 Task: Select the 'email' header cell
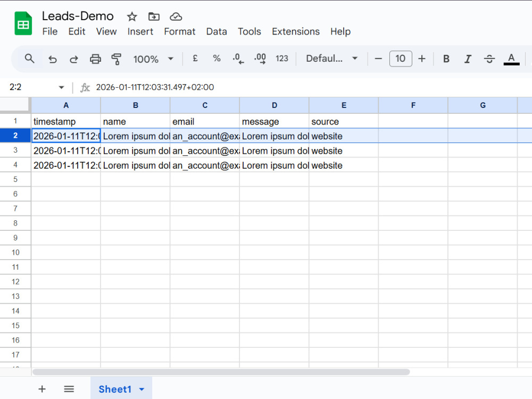tap(205, 121)
